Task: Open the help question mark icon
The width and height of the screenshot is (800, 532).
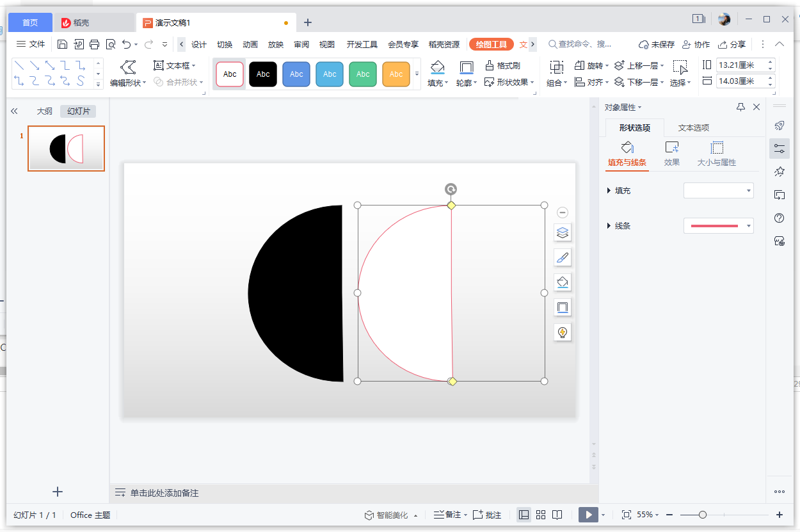Action: point(780,218)
